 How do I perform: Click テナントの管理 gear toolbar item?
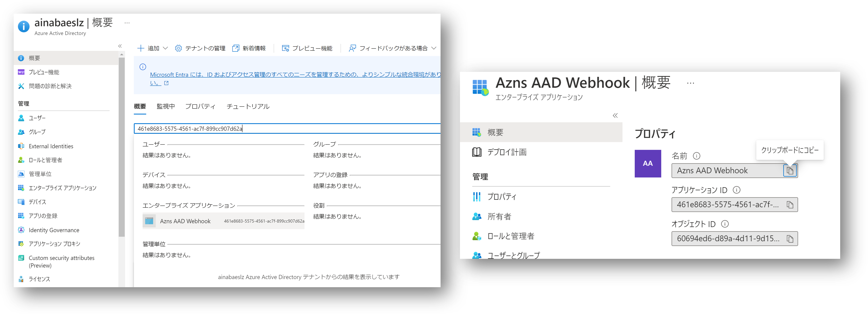[x=200, y=49]
